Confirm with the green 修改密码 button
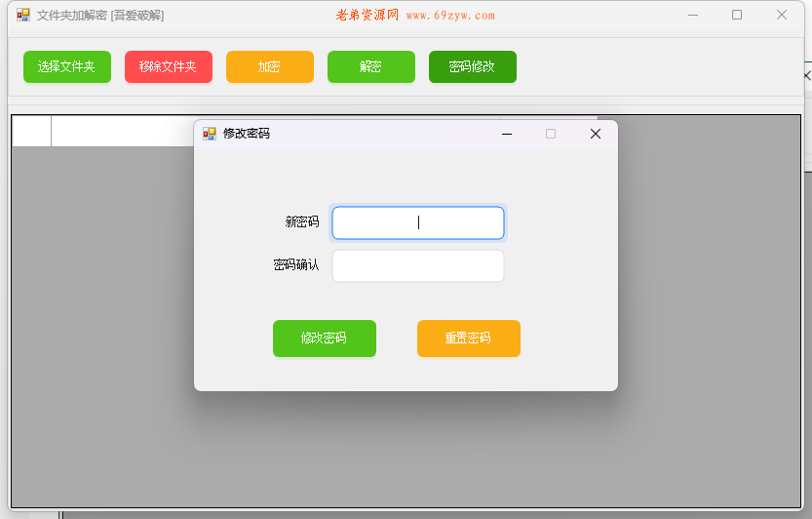The image size is (812, 519). tap(324, 338)
